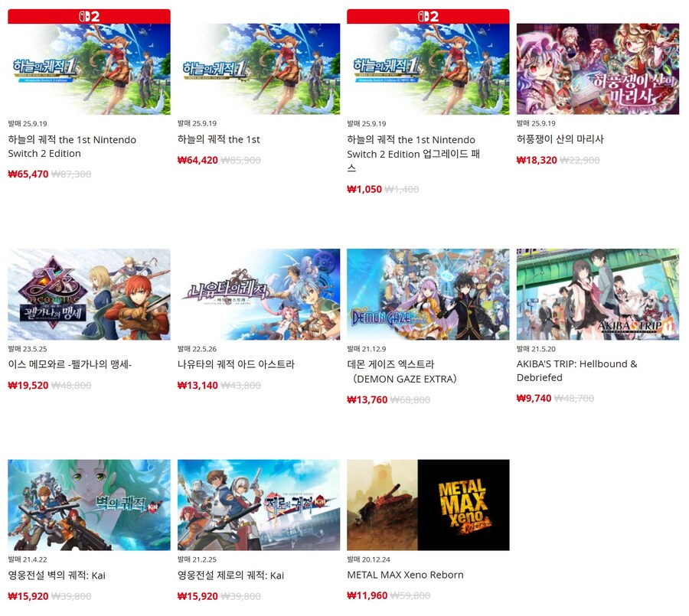Viewport: 689px width, 616px height.
Task: Open the 제로의 궤적 Kai thumbnail
Action: (x=259, y=505)
